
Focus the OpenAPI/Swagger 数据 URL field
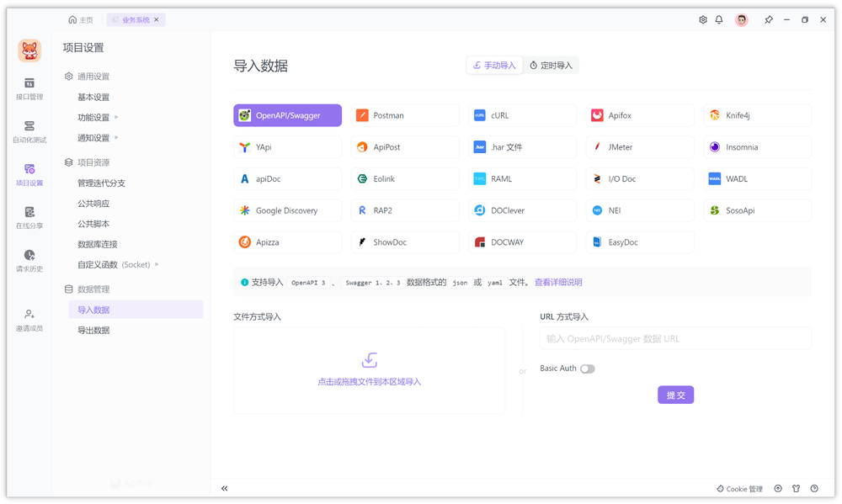pyautogui.click(x=675, y=339)
